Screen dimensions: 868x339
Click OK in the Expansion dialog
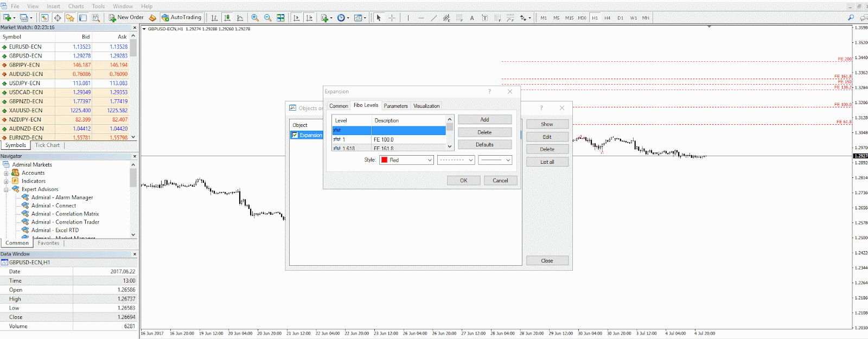[x=463, y=181]
